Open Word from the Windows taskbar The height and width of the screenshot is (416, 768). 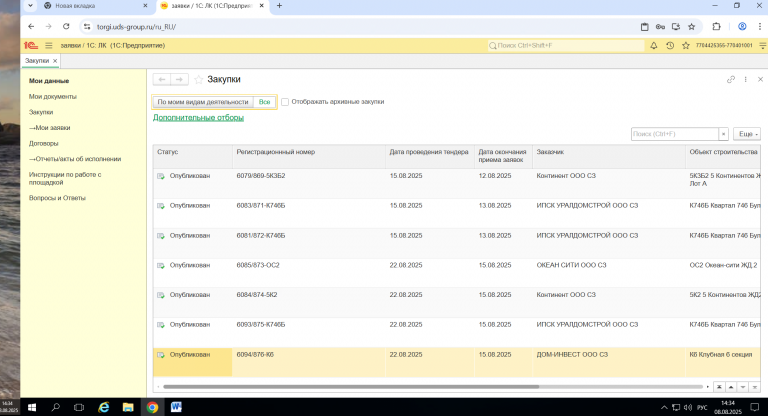(x=176, y=407)
